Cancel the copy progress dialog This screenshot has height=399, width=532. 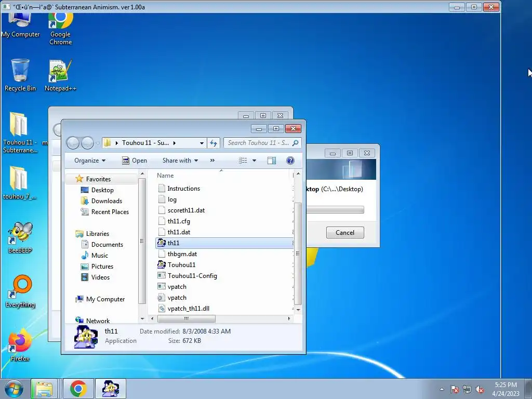point(345,232)
